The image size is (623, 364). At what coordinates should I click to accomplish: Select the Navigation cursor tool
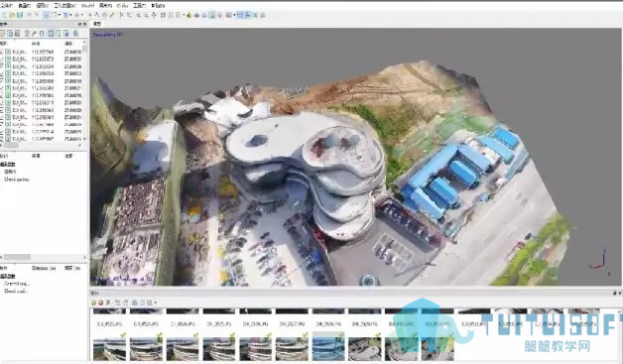pos(46,15)
